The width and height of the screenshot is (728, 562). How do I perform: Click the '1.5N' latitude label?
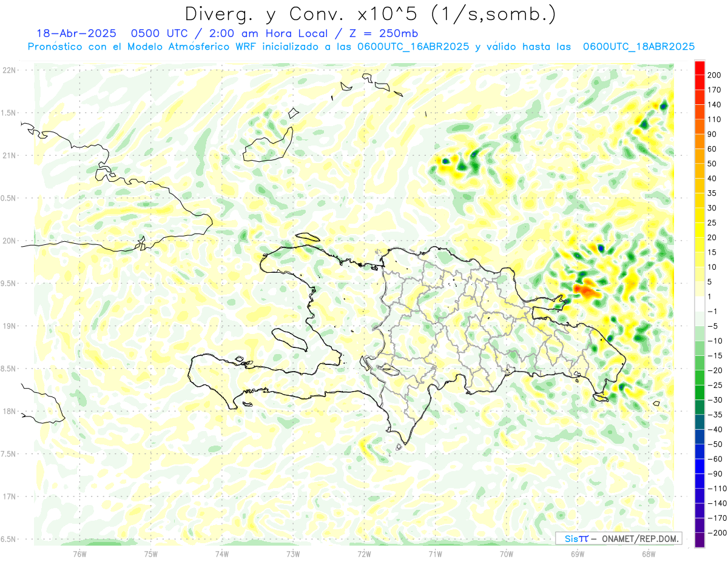9,113
